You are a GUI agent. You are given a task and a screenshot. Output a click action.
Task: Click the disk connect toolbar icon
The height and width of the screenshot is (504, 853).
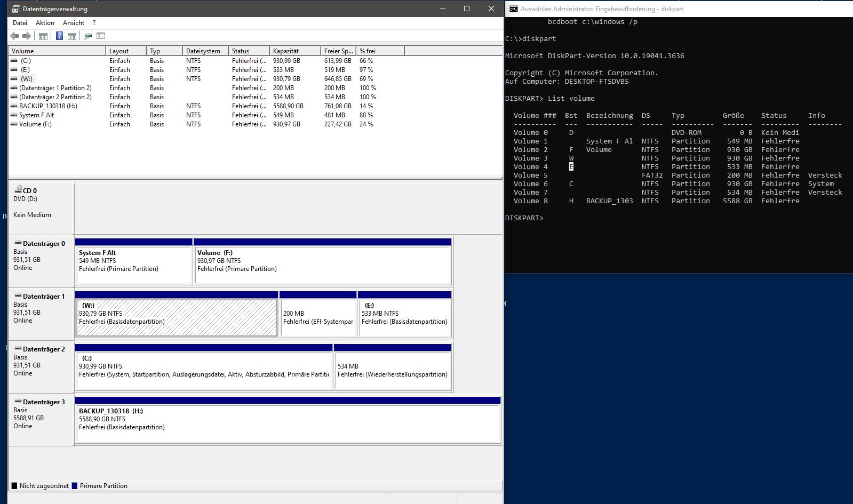point(88,36)
